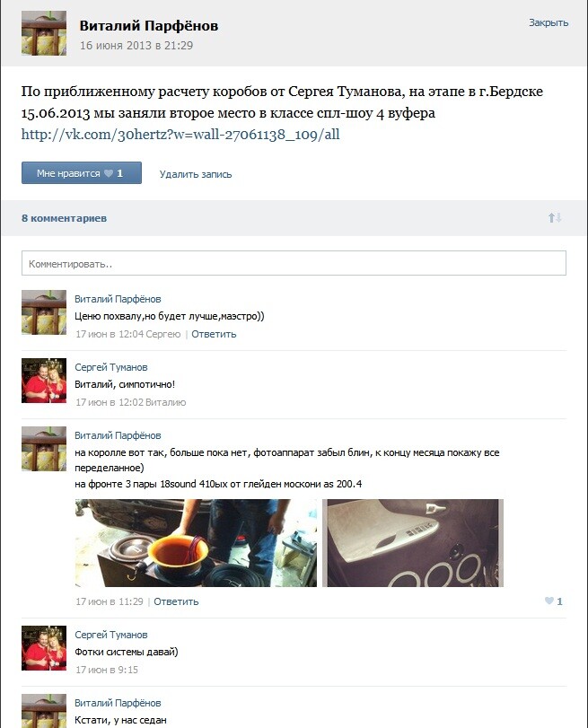Open author name Виталий Парфёнов in post header

pyautogui.click(x=149, y=25)
